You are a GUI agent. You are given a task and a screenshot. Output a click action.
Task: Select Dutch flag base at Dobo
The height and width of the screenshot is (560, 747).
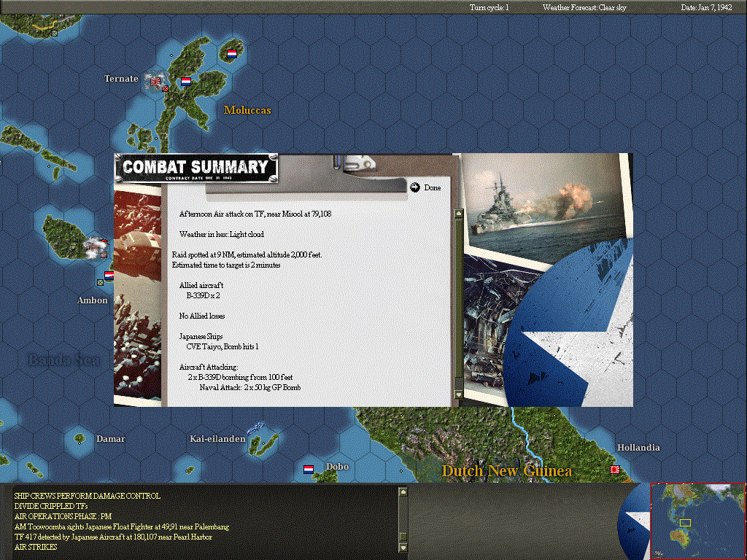tap(309, 470)
